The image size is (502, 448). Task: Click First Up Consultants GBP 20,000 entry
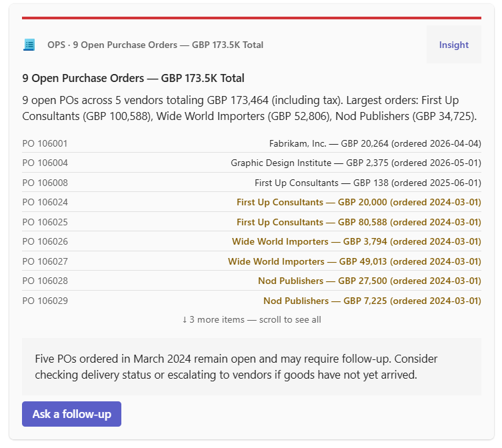tap(359, 203)
